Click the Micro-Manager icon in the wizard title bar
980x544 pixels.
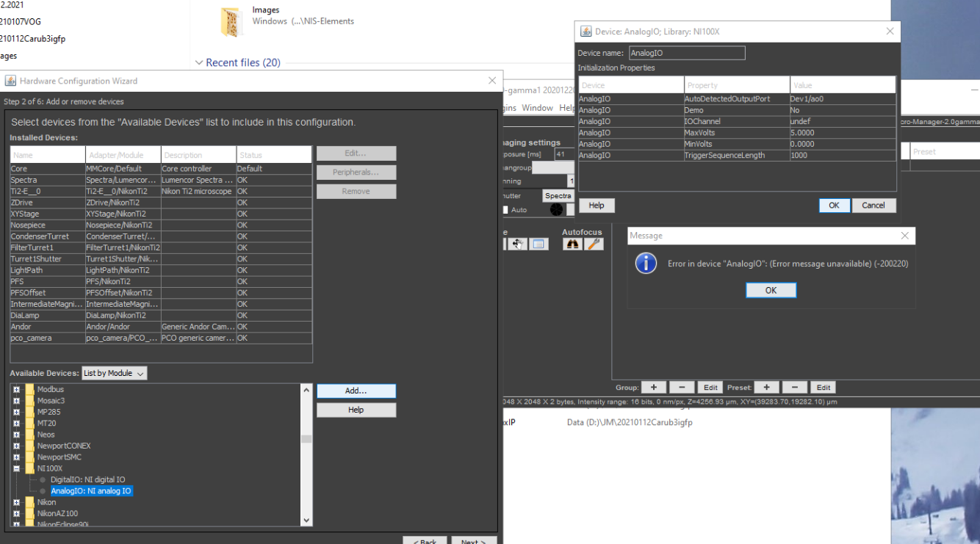click(10, 81)
